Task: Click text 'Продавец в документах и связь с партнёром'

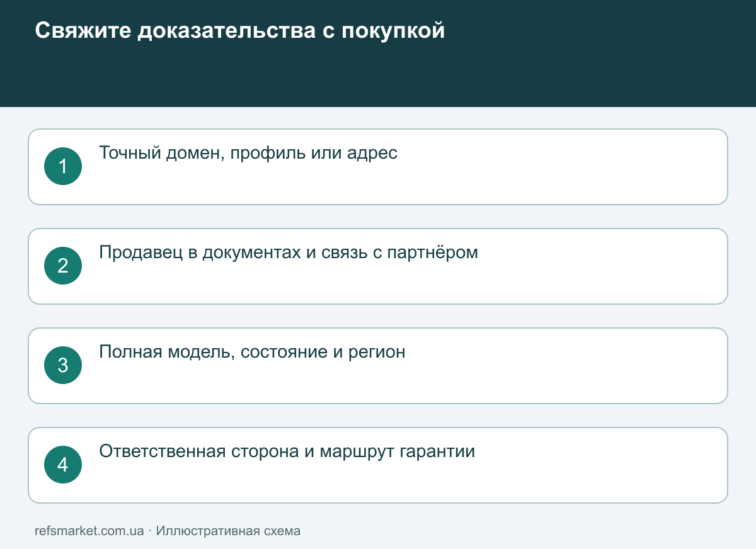Action: tap(289, 252)
